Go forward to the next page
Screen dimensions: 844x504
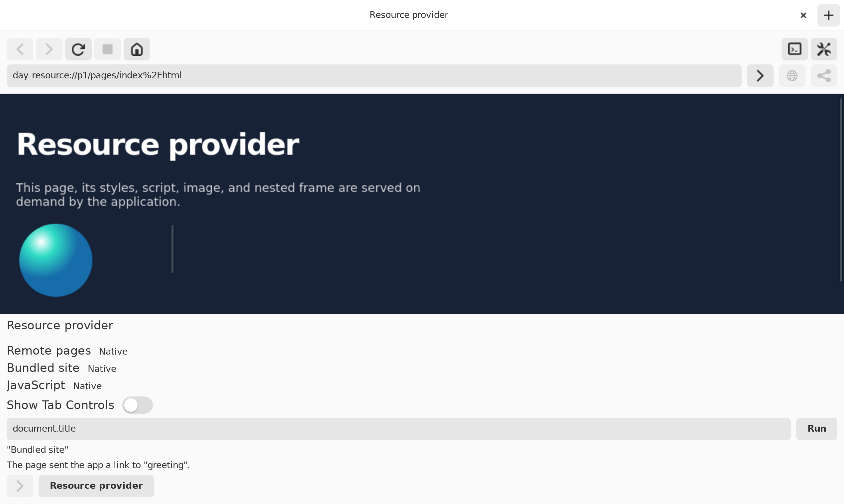(49, 49)
